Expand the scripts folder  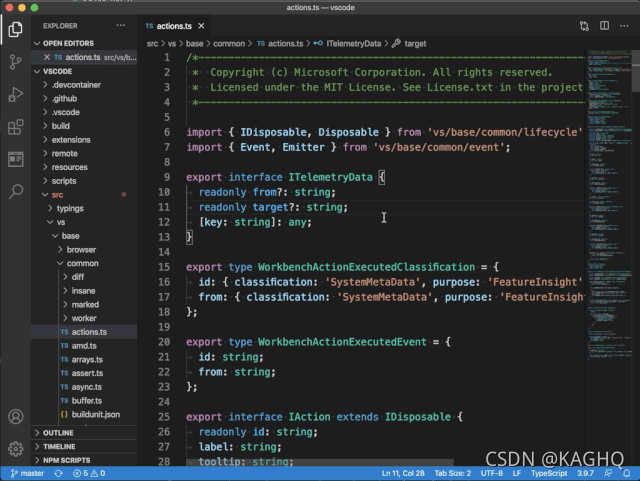[x=84, y=181]
